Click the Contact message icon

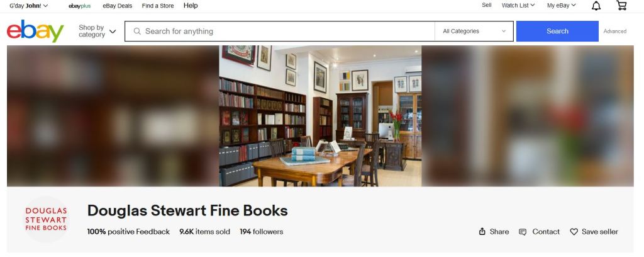tap(523, 232)
